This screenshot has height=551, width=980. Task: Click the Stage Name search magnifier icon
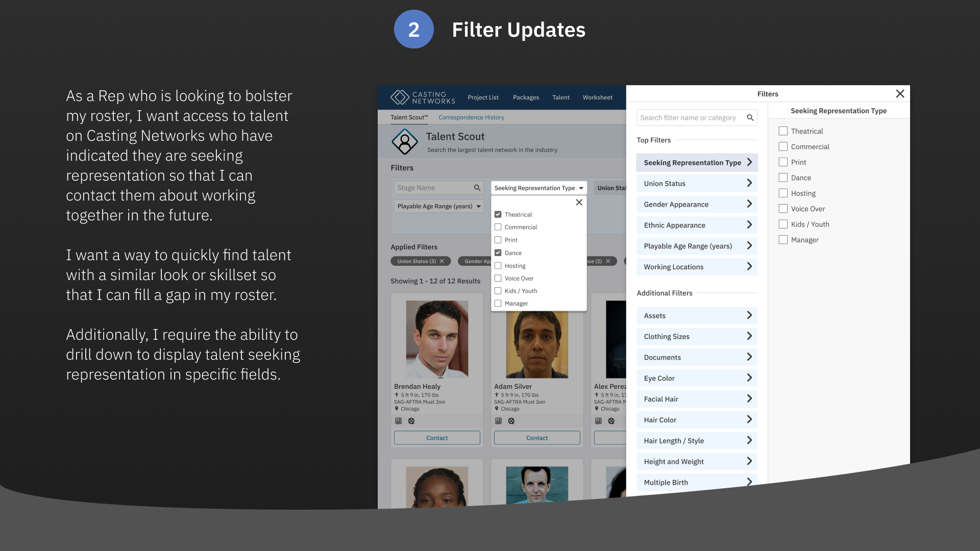pyautogui.click(x=477, y=188)
